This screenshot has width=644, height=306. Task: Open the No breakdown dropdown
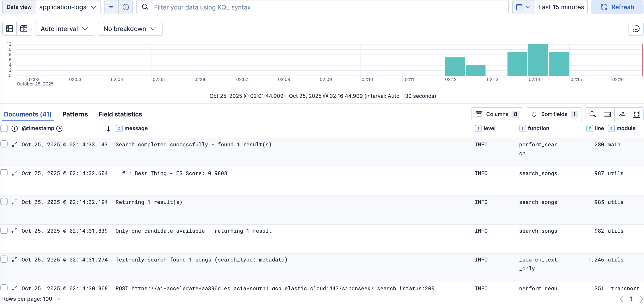click(130, 29)
